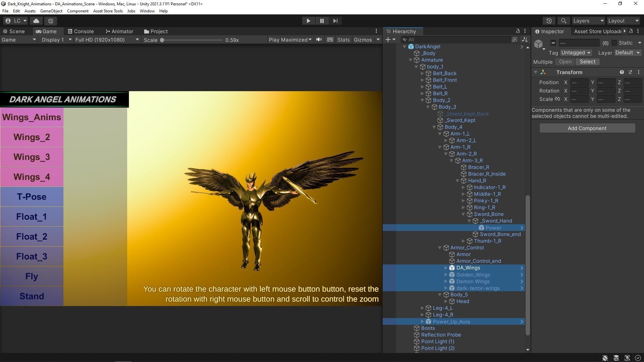Click the T-Pose button in the game view
Viewport: 644px width, 362px height.
click(32, 197)
